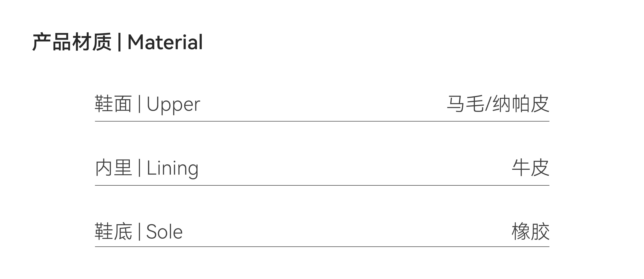This screenshot has width=644, height=279.
Task: Click the divider line below Lining row
Action: 322,185
